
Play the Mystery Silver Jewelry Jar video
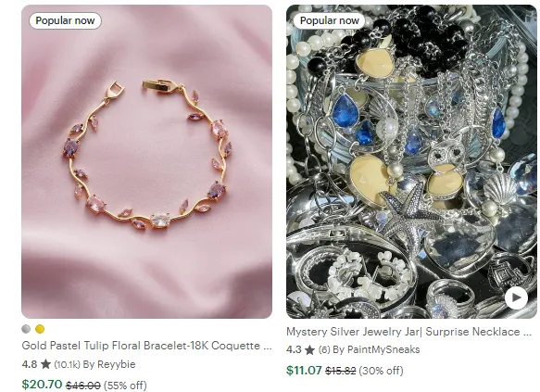click(516, 297)
